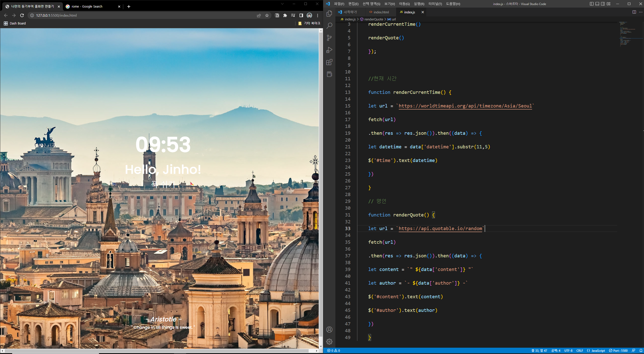Toggle the VS Code secondary side bar
The width and height of the screenshot is (644, 354).
[x=603, y=4]
